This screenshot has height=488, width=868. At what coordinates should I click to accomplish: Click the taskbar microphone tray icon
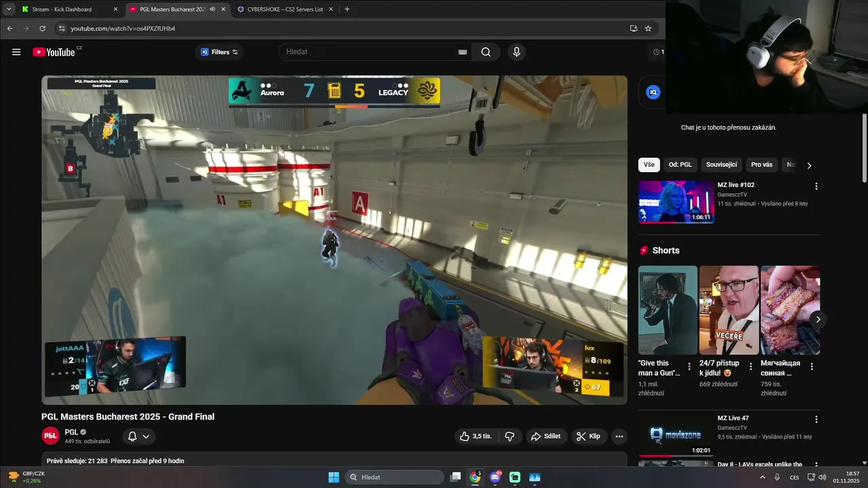tap(777, 477)
